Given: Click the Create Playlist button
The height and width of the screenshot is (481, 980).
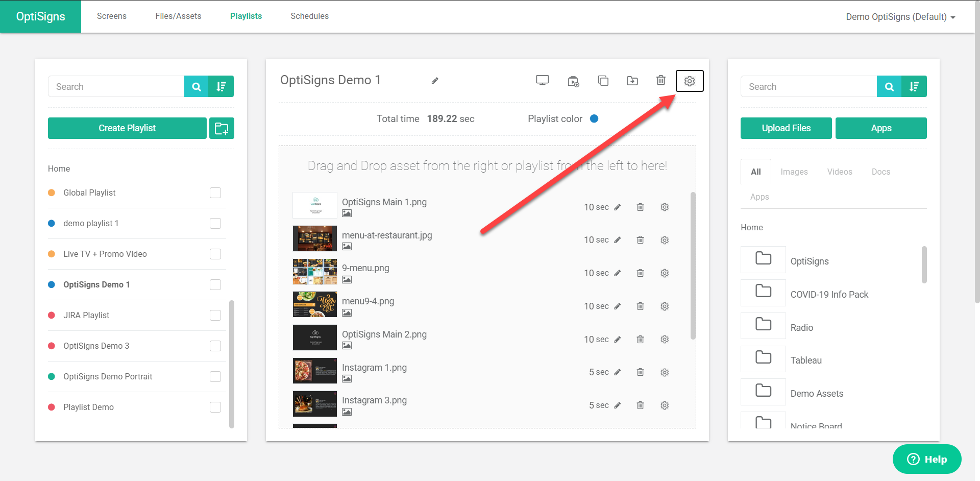Looking at the screenshot, I should pos(127,128).
